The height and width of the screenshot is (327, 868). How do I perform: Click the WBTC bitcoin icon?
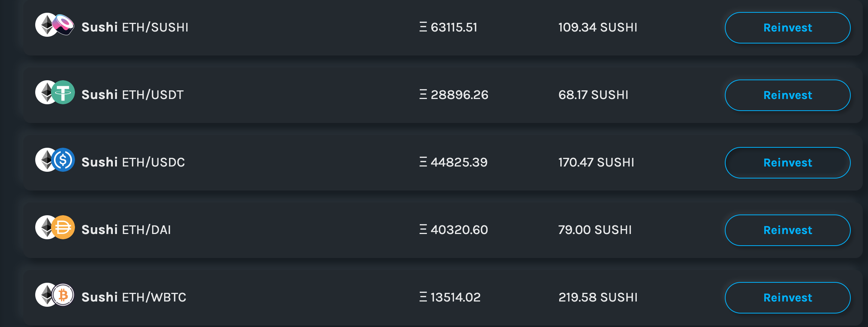coord(63,295)
